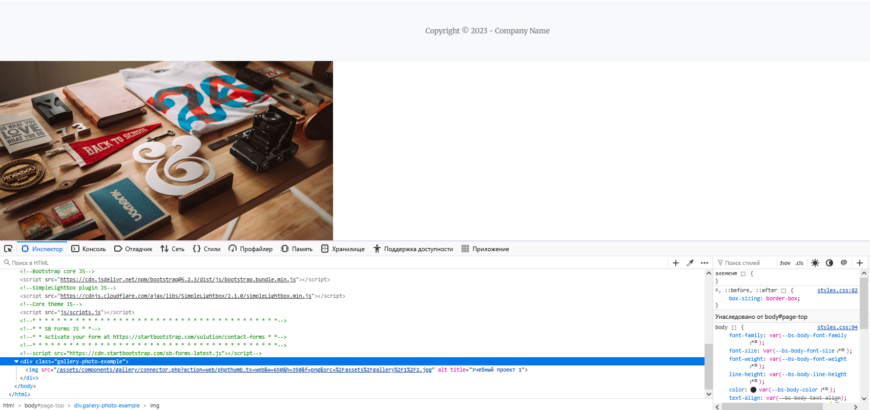The width and height of the screenshot is (870, 410).
Task: Click the markup panel vertical scrollbar
Action: coord(708,366)
